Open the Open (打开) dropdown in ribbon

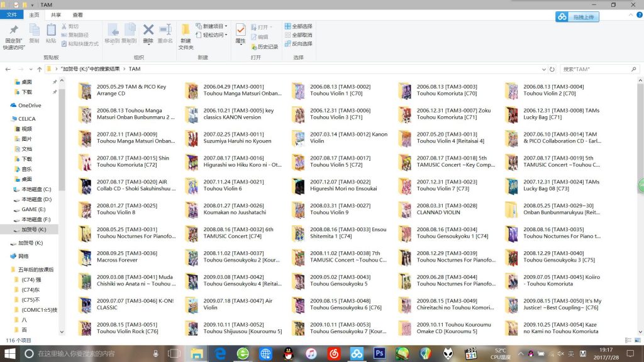coord(262,27)
